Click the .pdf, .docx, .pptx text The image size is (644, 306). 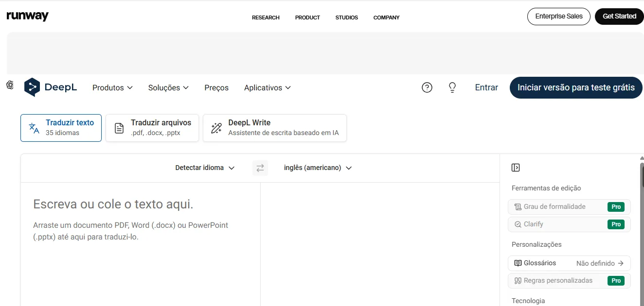click(x=156, y=133)
